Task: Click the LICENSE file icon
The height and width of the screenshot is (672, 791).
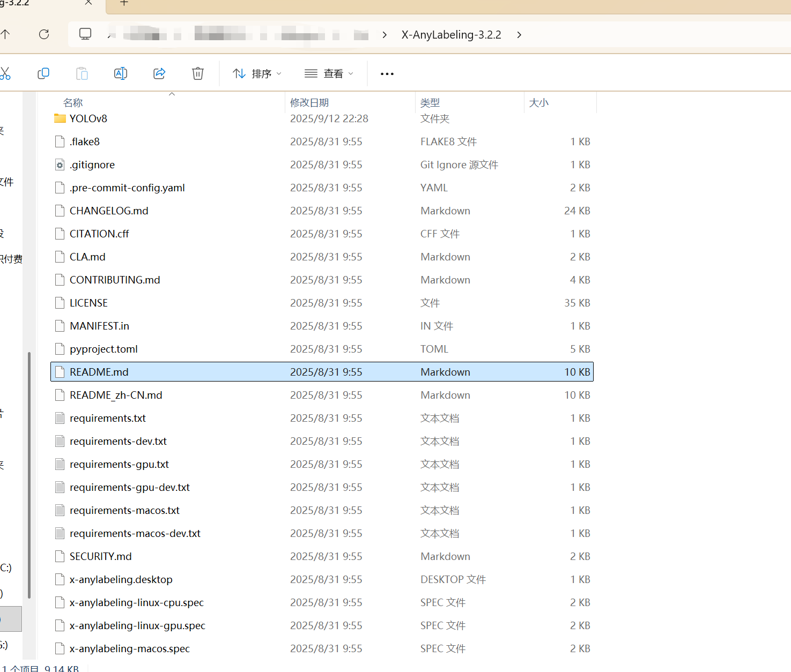Action: click(60, 303)
